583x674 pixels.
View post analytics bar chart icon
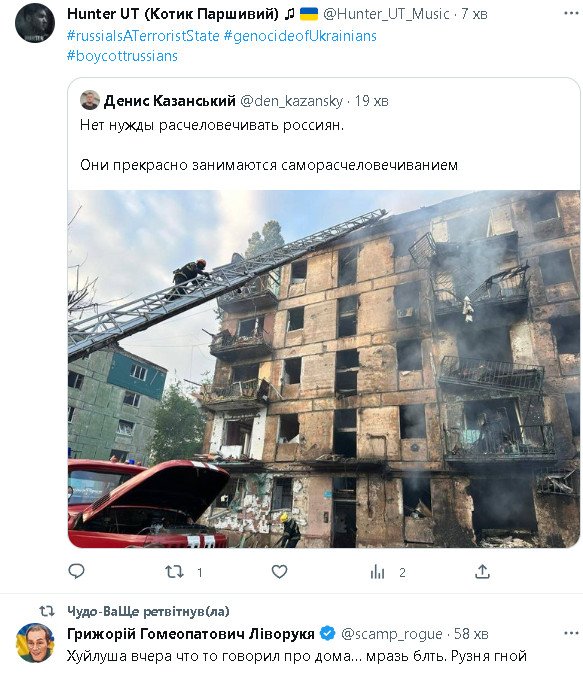(x=377, y=572)
